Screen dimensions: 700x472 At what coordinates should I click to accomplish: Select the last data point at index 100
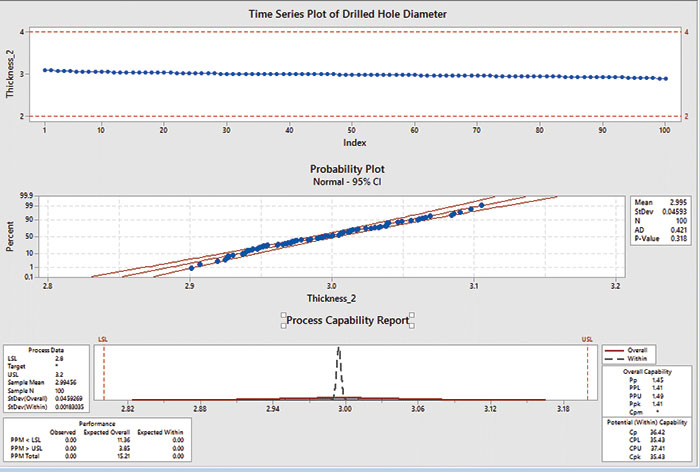(666, 79)
